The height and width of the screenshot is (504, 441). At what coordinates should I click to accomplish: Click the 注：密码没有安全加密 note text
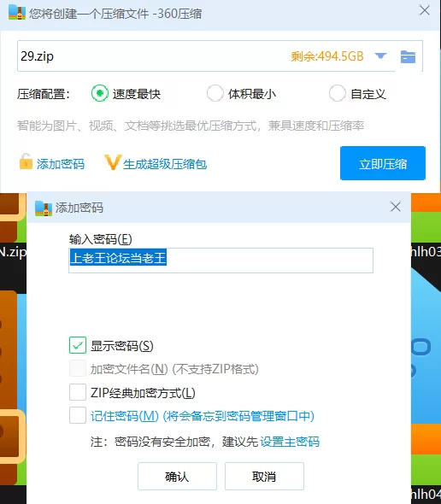[x=175, y=442]
